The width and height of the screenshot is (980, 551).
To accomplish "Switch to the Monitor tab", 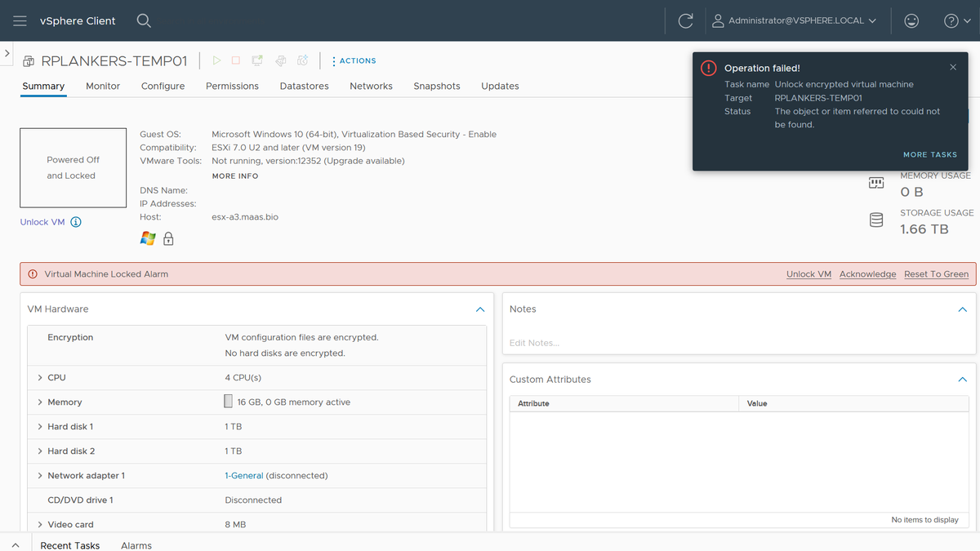I will coord(103,86).
